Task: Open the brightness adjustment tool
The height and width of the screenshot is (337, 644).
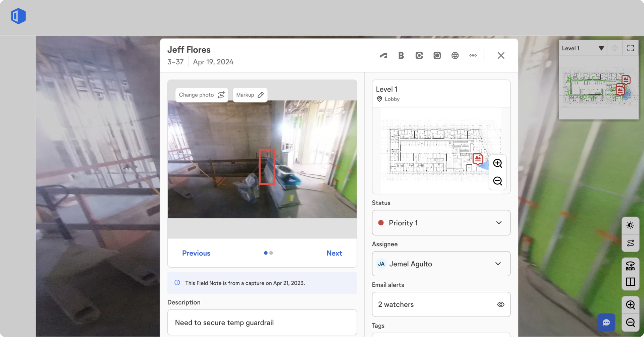Action: coord(630,225)
